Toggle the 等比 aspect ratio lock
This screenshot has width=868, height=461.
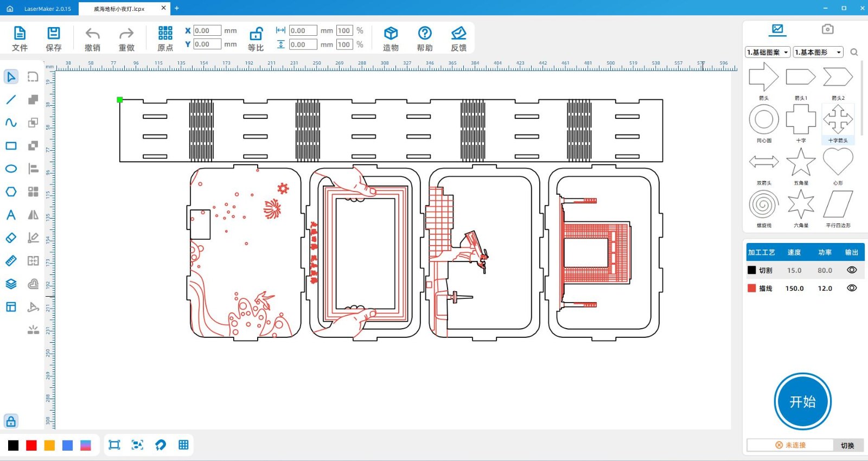pyautogui.click(x=256, y=34)
